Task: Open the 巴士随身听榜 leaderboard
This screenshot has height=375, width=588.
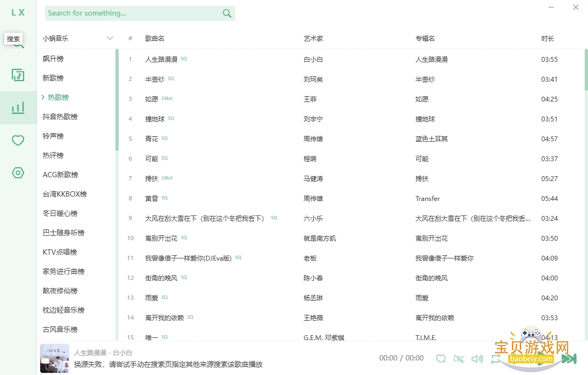Action: pos(63,233)
